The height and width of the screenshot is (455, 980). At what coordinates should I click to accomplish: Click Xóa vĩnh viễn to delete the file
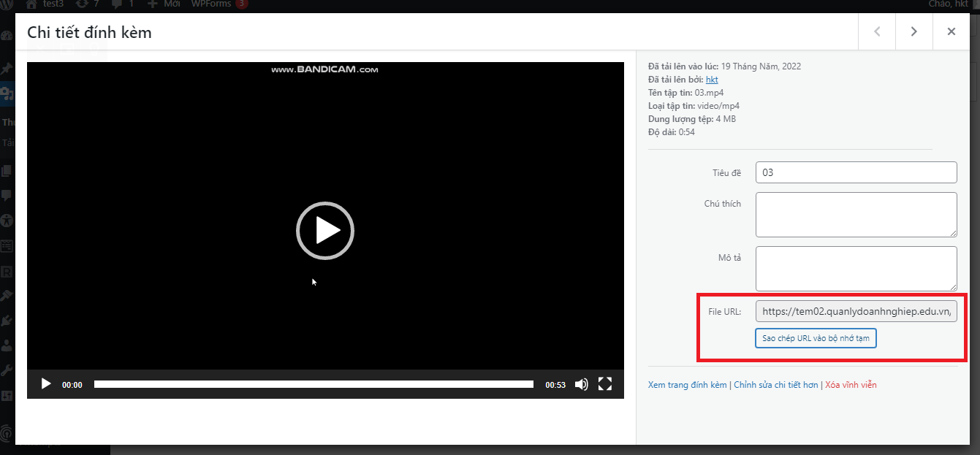click(x=851, y=385)
